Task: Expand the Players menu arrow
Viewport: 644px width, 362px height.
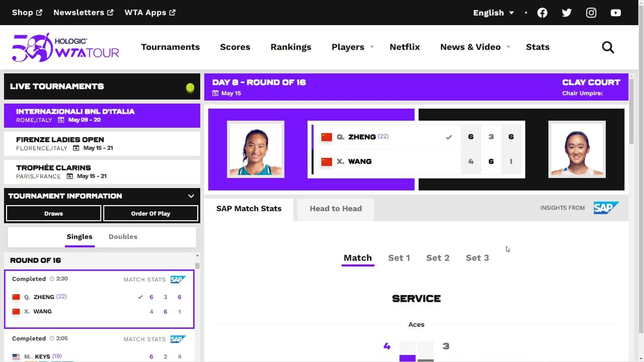Action: 372,47
